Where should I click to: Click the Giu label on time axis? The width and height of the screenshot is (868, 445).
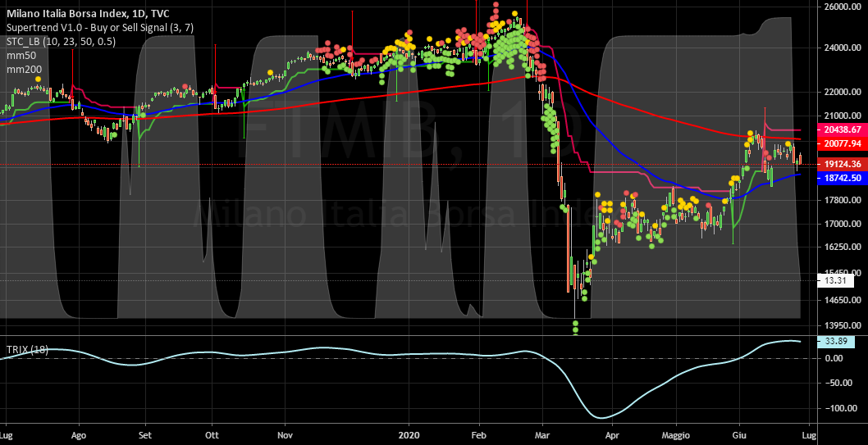739,435
